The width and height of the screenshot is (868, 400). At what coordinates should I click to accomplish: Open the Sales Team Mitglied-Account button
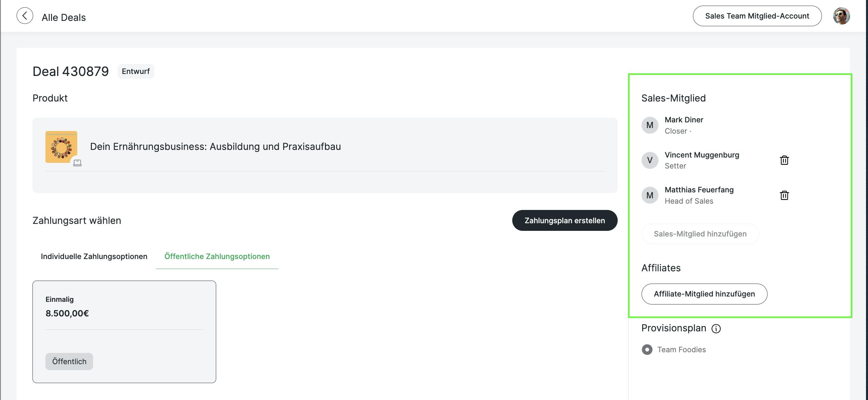coord(757,16)
